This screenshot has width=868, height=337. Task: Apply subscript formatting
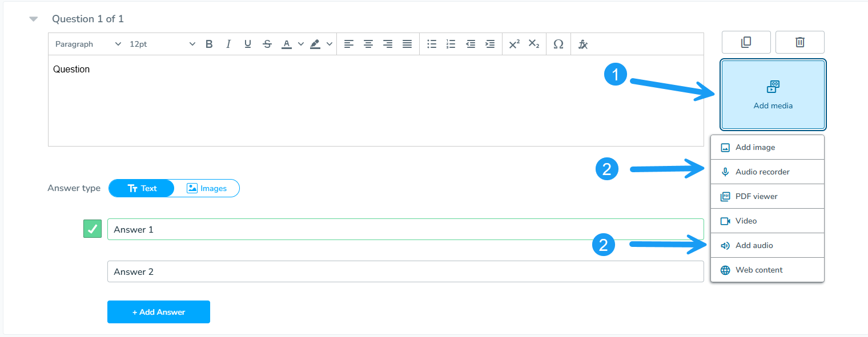(x=534, y=44)
